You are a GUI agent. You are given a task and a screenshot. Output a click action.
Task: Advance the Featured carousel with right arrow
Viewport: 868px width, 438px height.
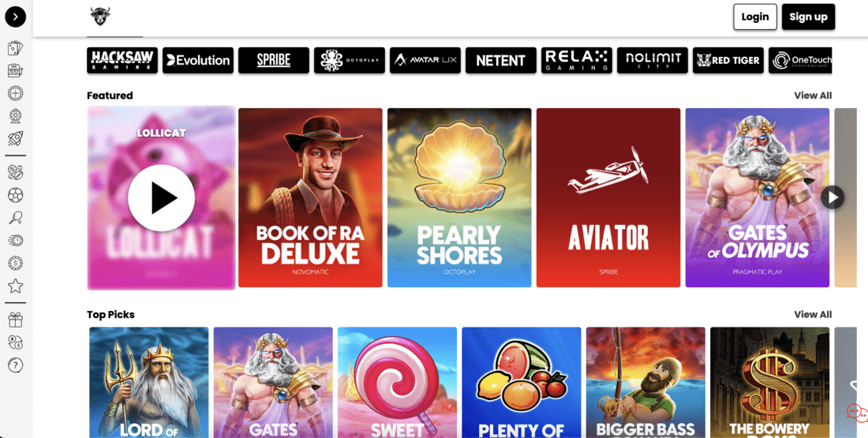[x=832, y=197]
